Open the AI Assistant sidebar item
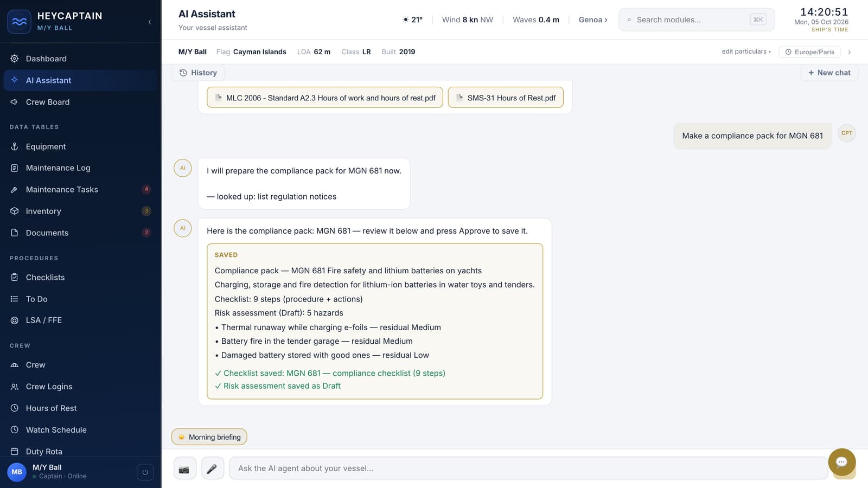The height and width of the screenshot is (488, 868). [x=80, y=80]
